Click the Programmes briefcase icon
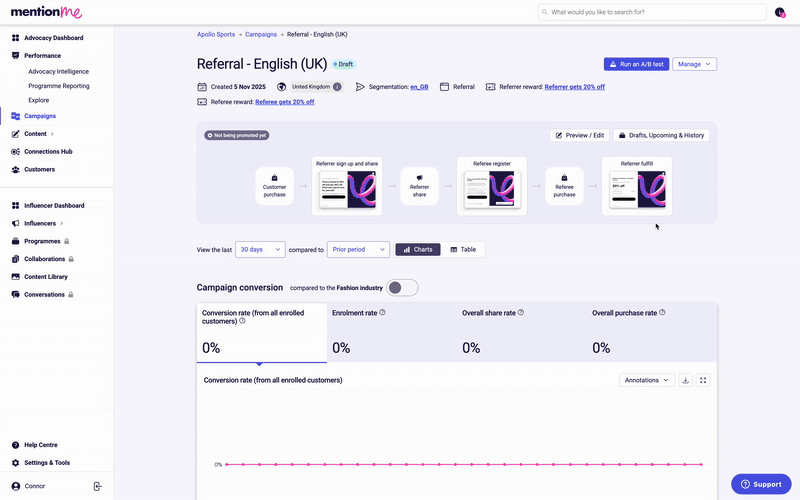800x500 pixels. point(15,241)
